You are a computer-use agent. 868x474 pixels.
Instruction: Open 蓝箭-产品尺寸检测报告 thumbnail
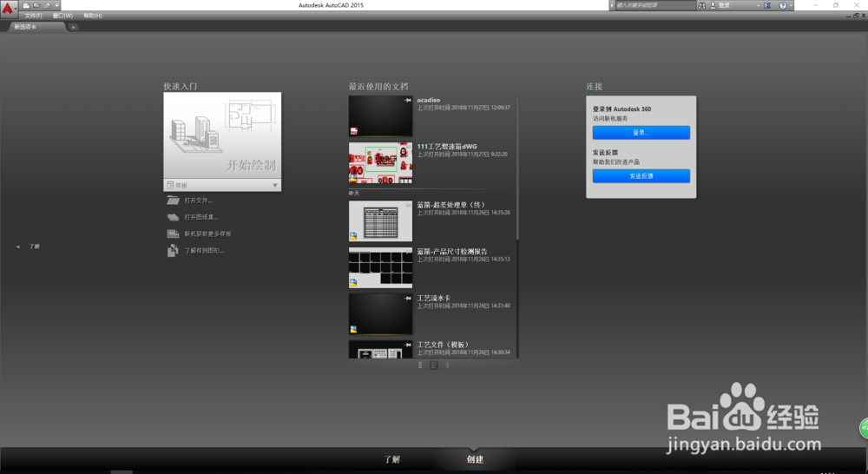pyautogui.click(x=380, y=267)
